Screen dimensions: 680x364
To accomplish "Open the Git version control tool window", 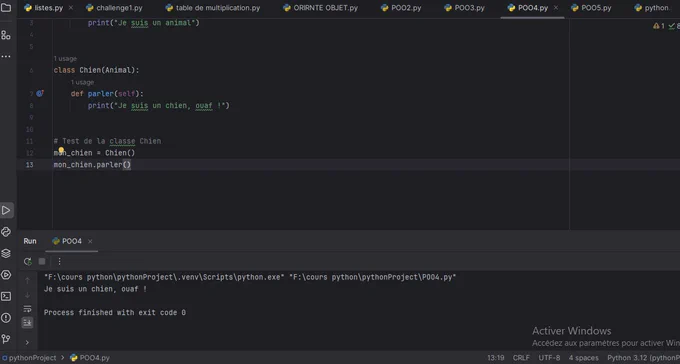I will [6, 339].
